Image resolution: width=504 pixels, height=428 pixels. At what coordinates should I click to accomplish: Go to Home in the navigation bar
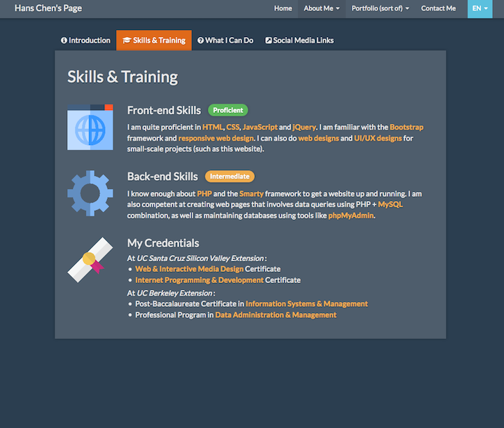pyautogui.click(x=283, y=8)
